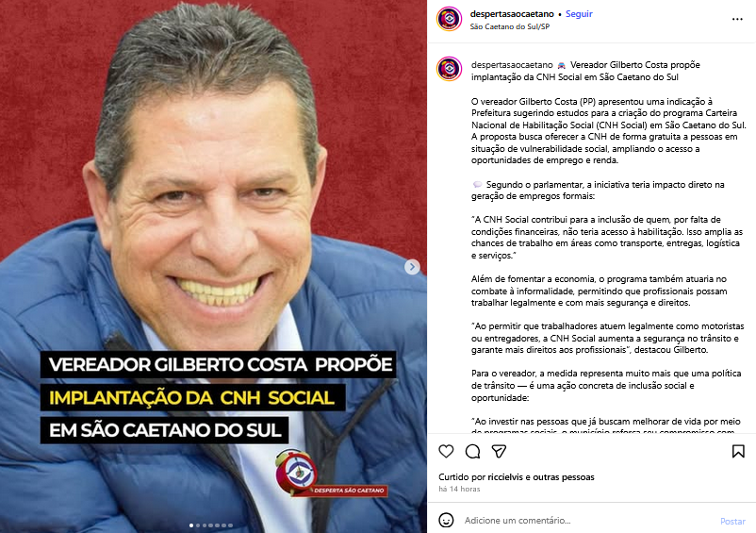
Task: Select the second carousel dot indicator
Action: coord(198,525)
